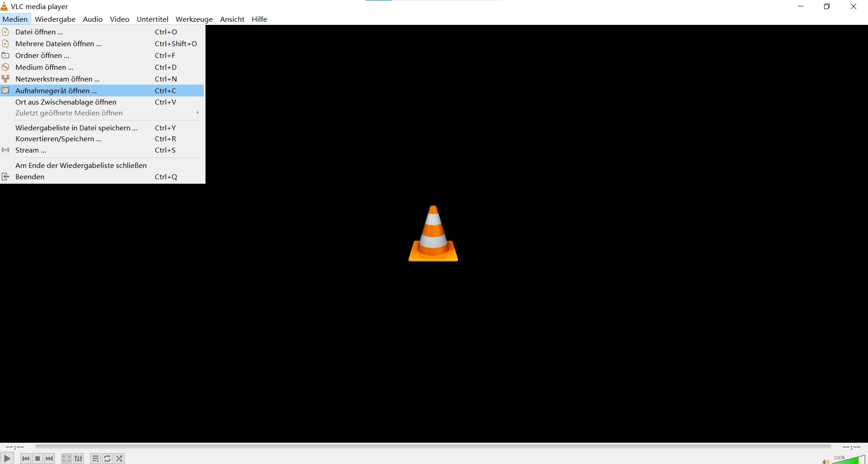Mute audio via speaker icon

point(826,461)
